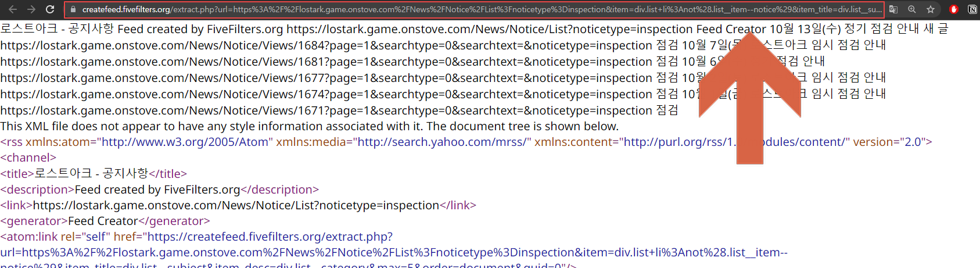The height and width of the screenshot is (268, 980).
Task: Select the Views/1674 notice URL text
Action: (x=326, y=94)
